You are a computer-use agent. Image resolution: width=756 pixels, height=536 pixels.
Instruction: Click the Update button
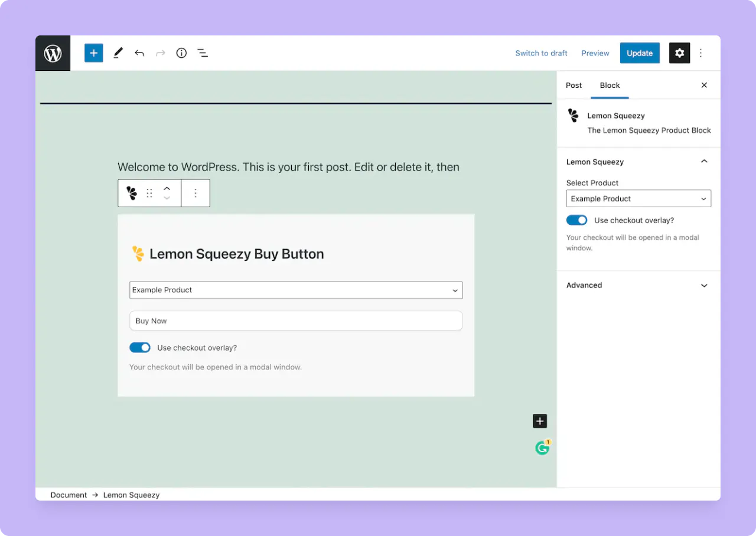click(x=640, y=53)
